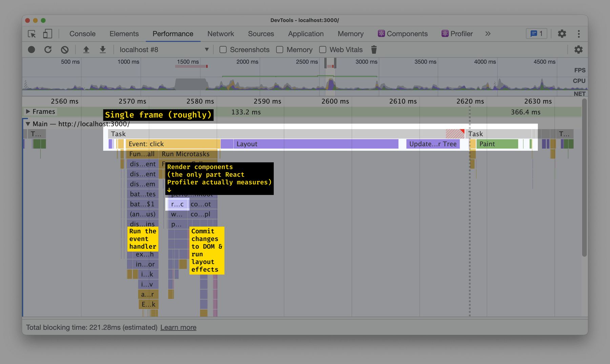Expand the Frames track
This screenshot has height=364, width=610.
click(28, 112)
